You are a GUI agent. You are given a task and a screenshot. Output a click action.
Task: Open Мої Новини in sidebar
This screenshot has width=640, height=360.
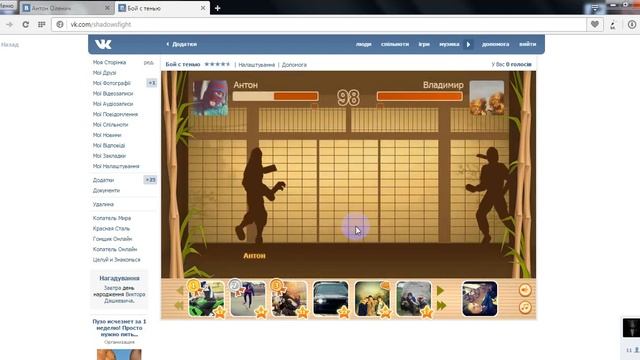pyautogui.click(x=107, y=135)
